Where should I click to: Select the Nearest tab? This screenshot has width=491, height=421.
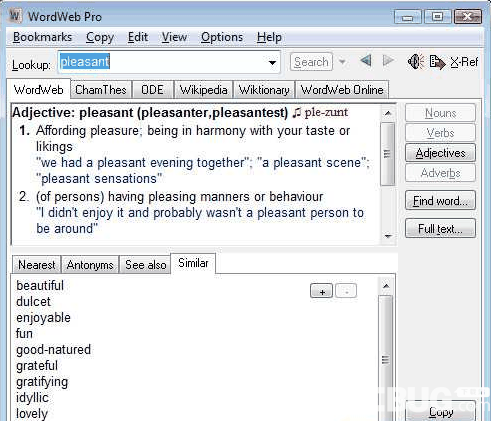coord(37,265)
